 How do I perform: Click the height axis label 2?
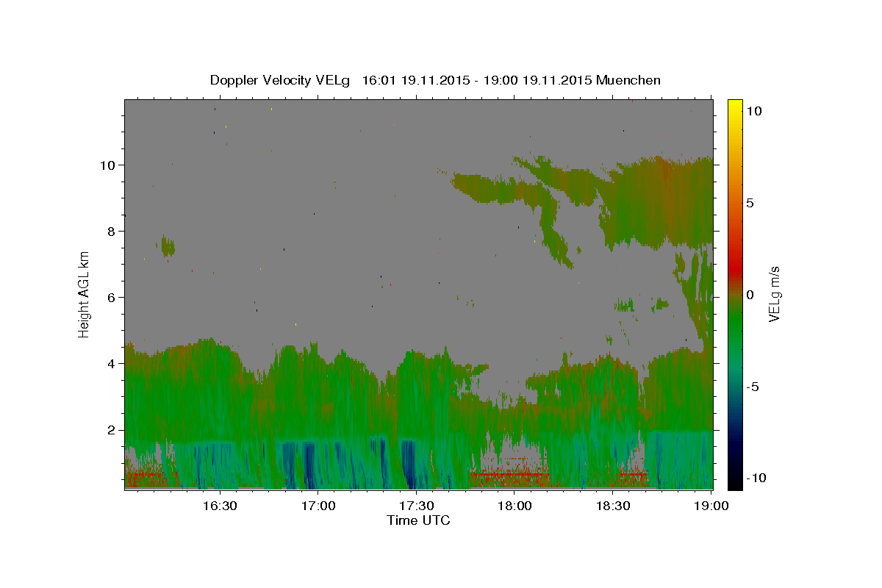pos(112,430)
